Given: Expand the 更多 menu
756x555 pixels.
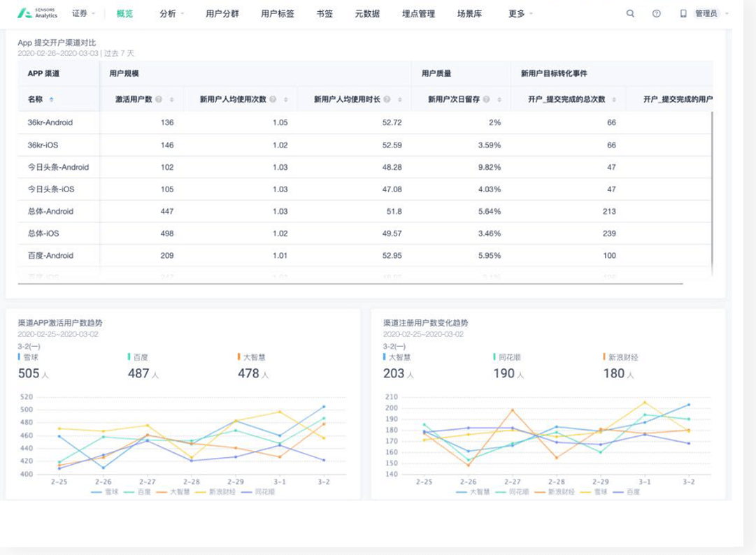Looking at the screenshot, I should coord(520,13).
